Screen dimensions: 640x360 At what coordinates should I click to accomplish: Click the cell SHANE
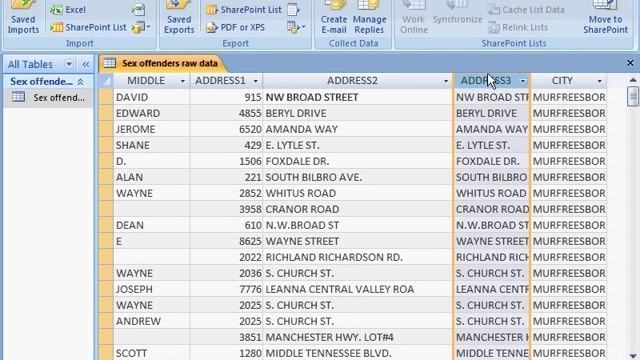coord(151,145)
